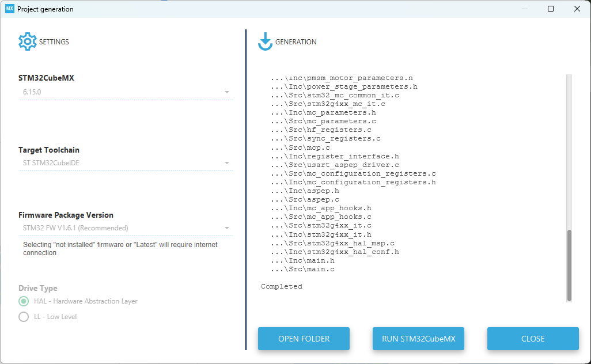Click the Target Toolchain label

coord(49,150)
